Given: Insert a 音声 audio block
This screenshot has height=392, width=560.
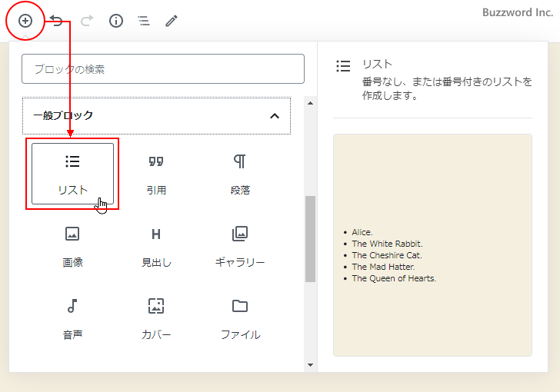Looking at the screenshot, I should (x=72, y=318).
